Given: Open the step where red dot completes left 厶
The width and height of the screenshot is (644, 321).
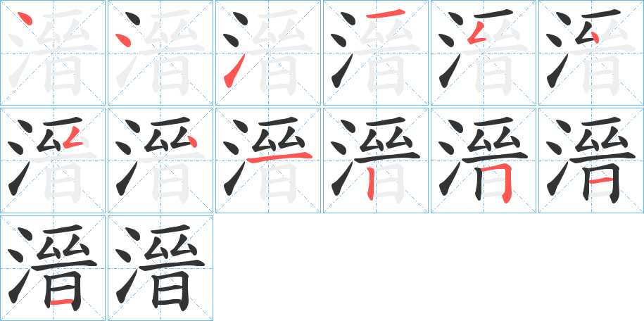Looking at the screenshot, I should click(591, 53).
